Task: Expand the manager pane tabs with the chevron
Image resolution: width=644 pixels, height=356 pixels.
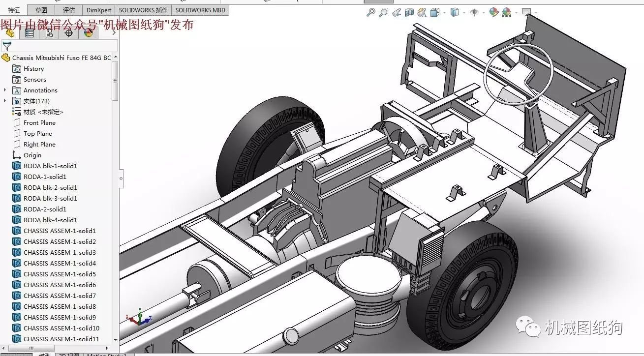Action: coord(114,33)
